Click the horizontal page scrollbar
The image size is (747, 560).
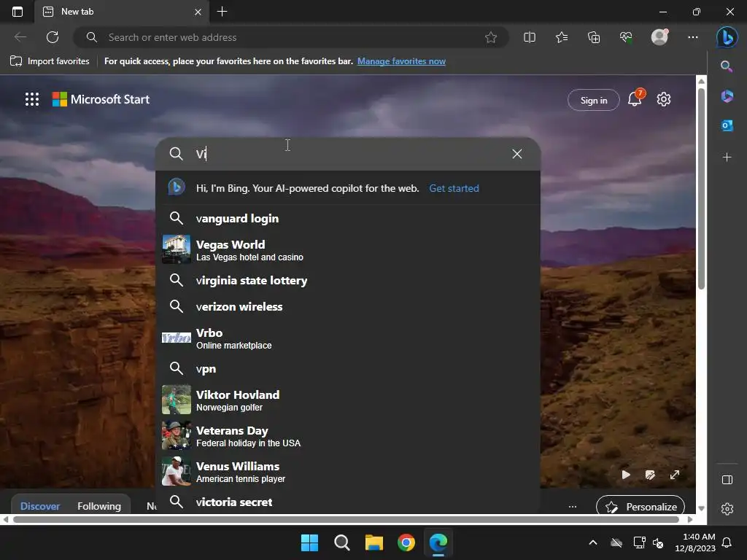coord(347,519)
